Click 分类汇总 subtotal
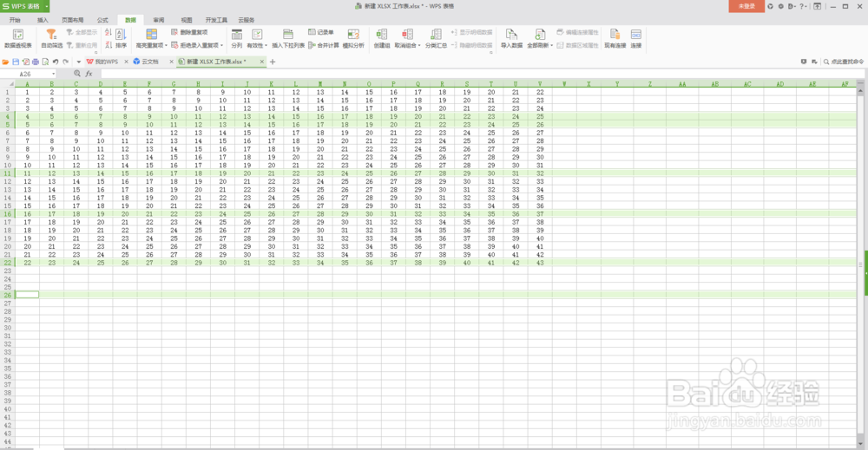The image size is (868, 450). click(x=436, y=38)
